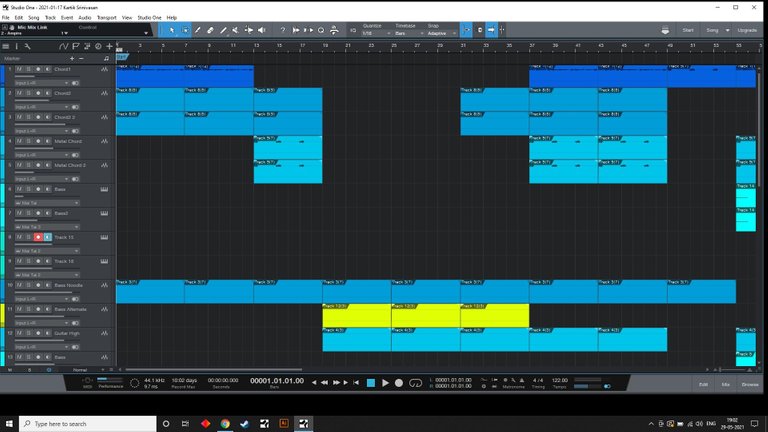Viewport: 768px width, 432px height.
Task: Mute the Chord1 track
Action: coord(19,69)
